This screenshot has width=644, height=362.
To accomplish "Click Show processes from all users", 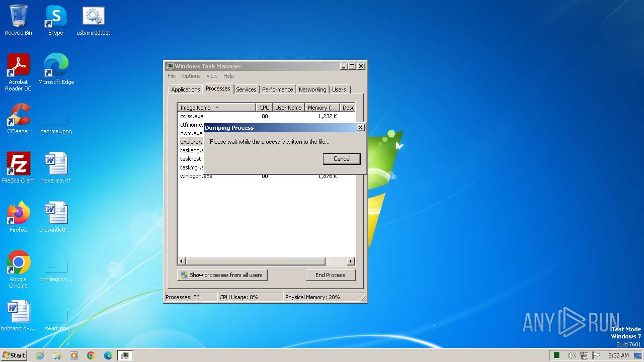I will click(x=222, y=275).
